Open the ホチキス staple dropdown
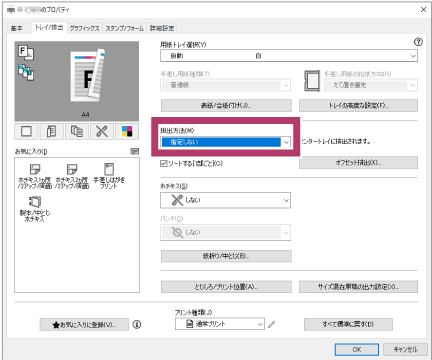432x360 pixels. [x=226, y=200]
